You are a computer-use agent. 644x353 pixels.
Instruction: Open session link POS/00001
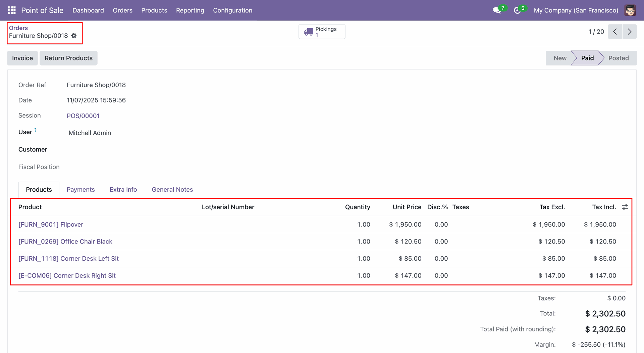tap(83, 116)
